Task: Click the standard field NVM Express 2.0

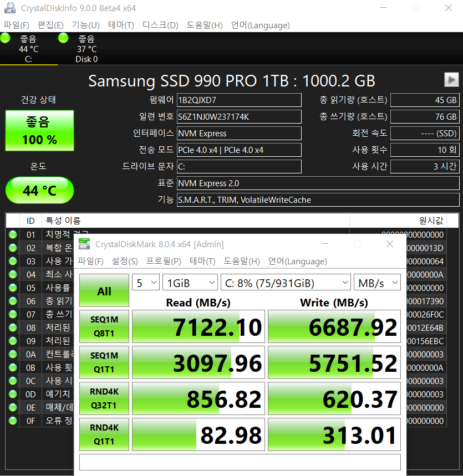Action: [318, 183]
